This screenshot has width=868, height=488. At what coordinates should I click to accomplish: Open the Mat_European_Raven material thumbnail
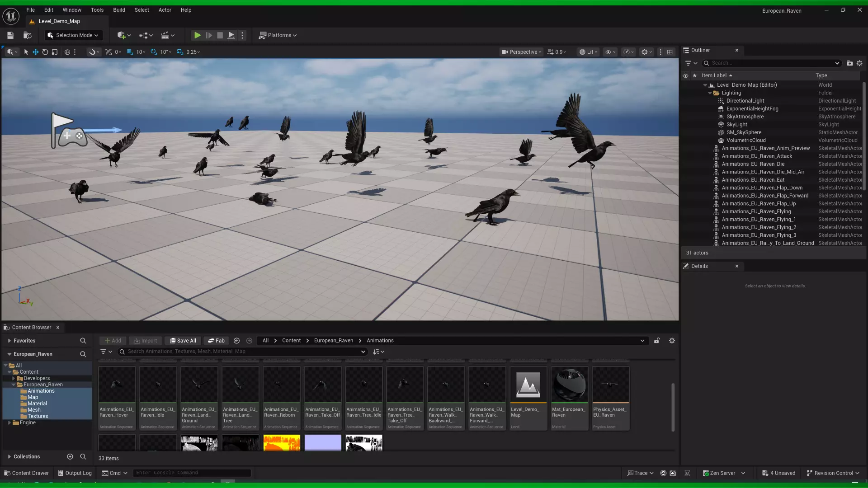coord(569,385)
